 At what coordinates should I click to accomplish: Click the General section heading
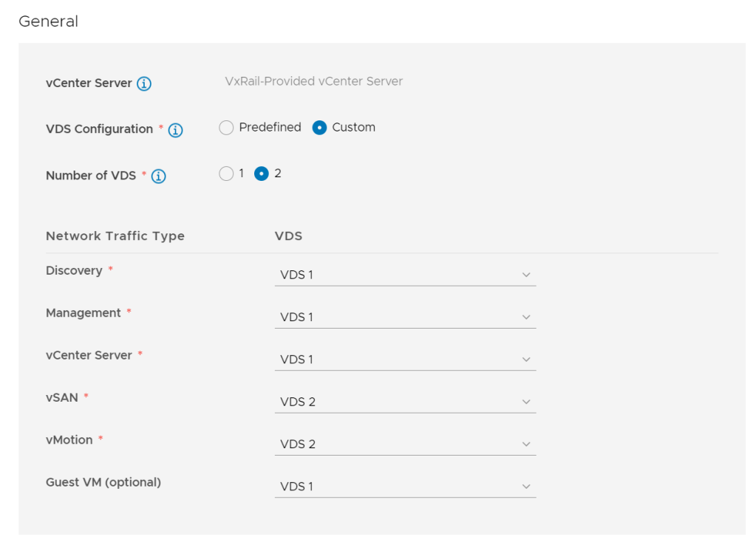[x=48, y=21]
